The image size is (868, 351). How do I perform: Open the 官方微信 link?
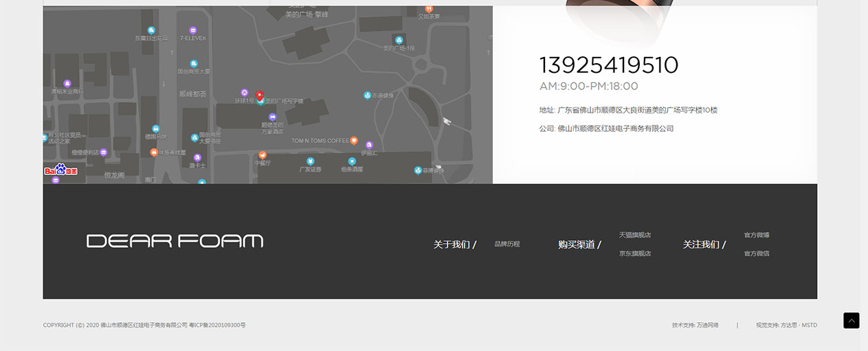tap(757, 253)
